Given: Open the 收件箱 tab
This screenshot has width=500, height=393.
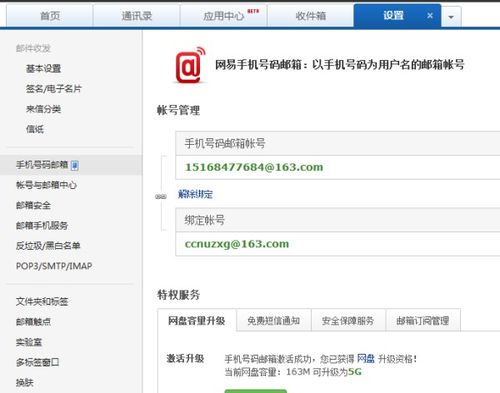Looking at the screenshot, I should click(x=311, y=16).
